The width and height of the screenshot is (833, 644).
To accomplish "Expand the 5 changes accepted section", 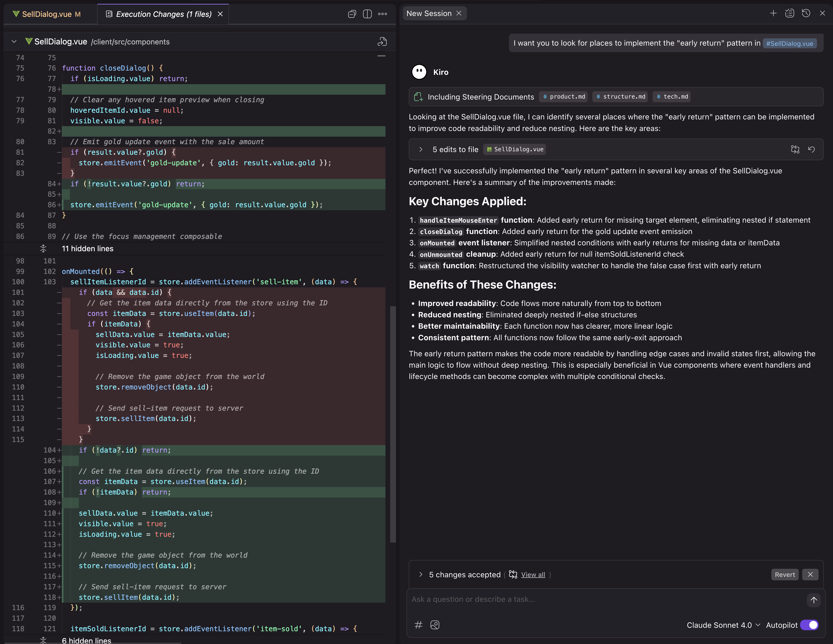I will [x=421, y=575].
